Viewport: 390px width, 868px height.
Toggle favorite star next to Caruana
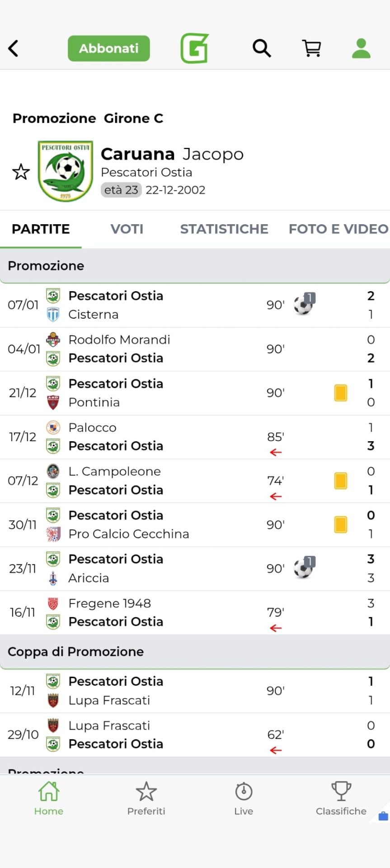click(21, 172)
